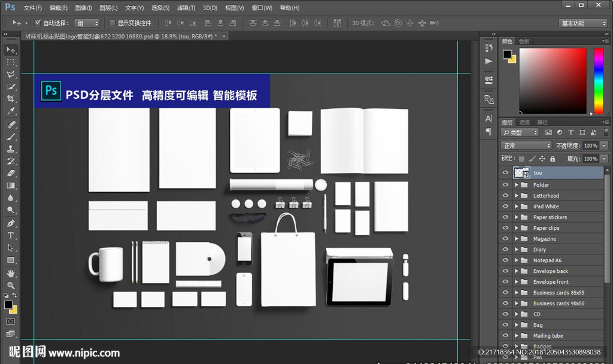Image resolution: width=613 pixels, height=364 pixels.
Task: Switch to the 通道 channels tab
Action: point(524,122)
